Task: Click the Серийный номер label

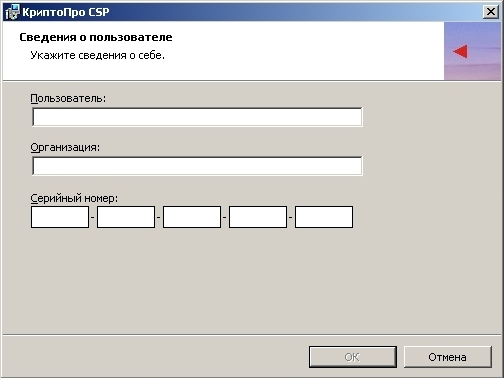Action: [74, 198]
